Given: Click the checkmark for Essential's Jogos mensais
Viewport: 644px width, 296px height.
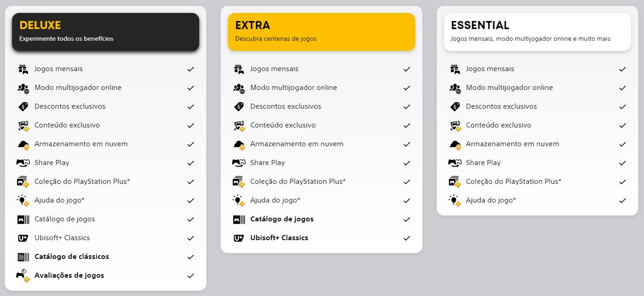Looking at the screenshot, I should coord(622,69).
